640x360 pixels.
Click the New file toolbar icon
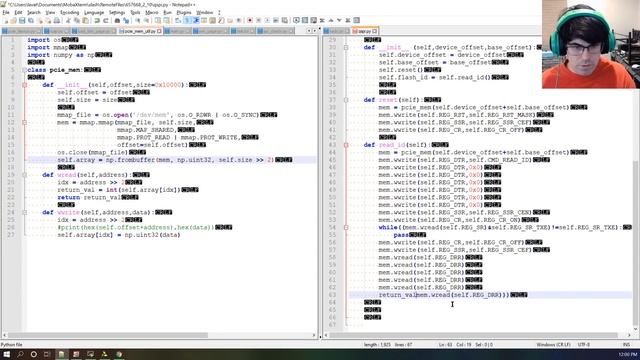pyautogui.click(x=5, y=20)
